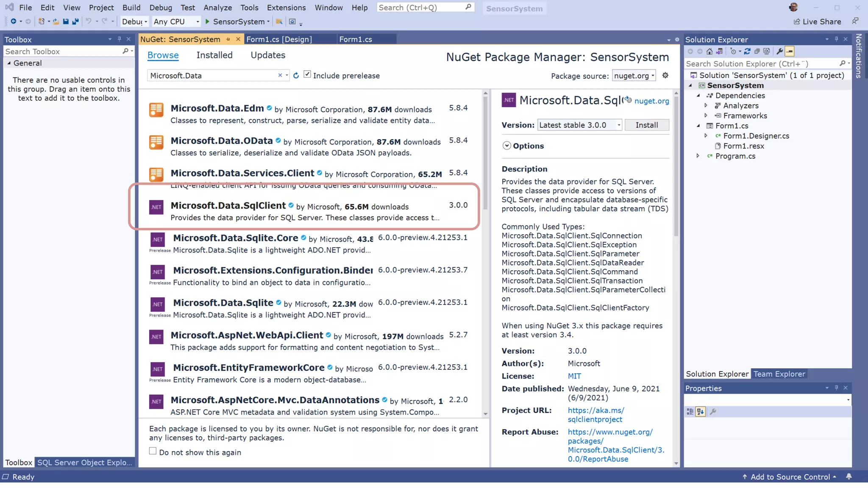Switch to the Installed tab
The height and width of the screenshot is (488, 868).
tap(214, 55)
